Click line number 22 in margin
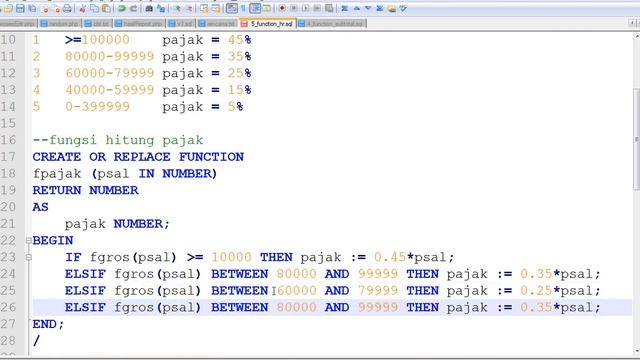Screen dimensions: 640x360 (8, 240)
